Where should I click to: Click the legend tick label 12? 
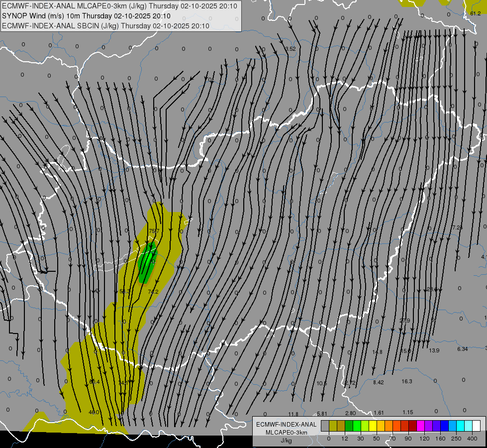345,439
